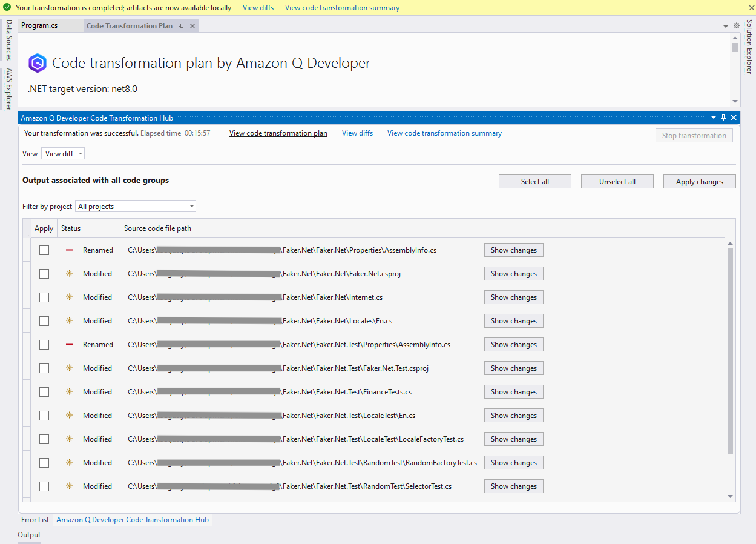Check the Apply box for Faker.Net.csproj

click(44, 274)
